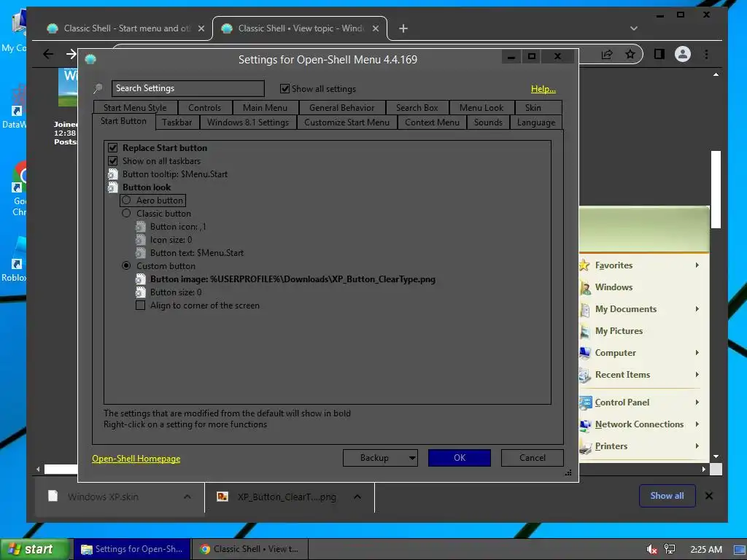Viewport: 747px width, 560px height.
Task: Click the XP start button
Action: point(34,549)
